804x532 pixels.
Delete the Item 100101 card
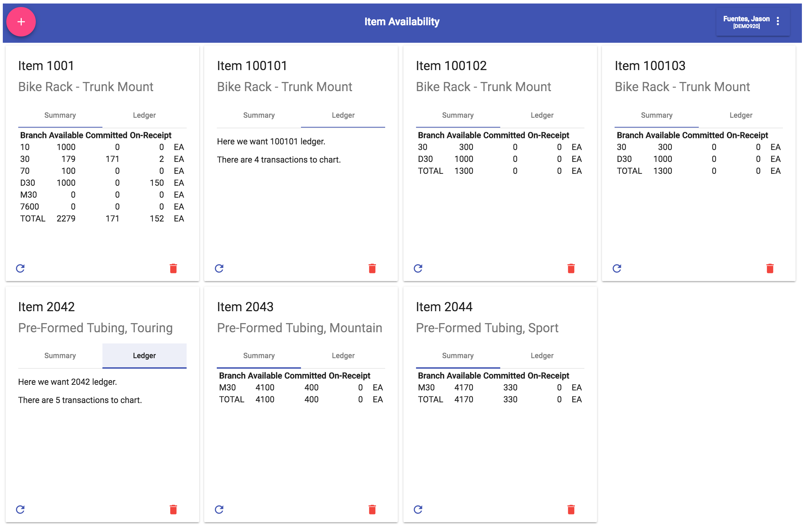point(372,268)
